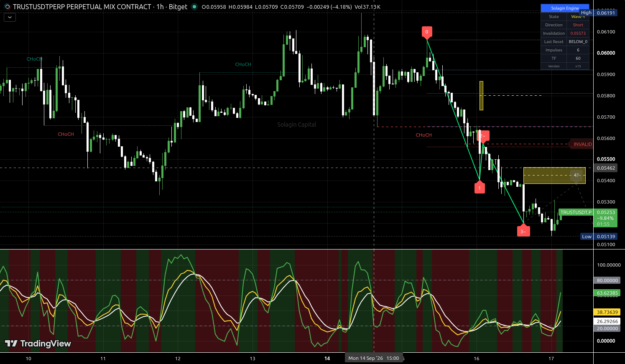Click the bold 14 date on time axis
Viewport: 625px width, 364px height.
point(327,359)
